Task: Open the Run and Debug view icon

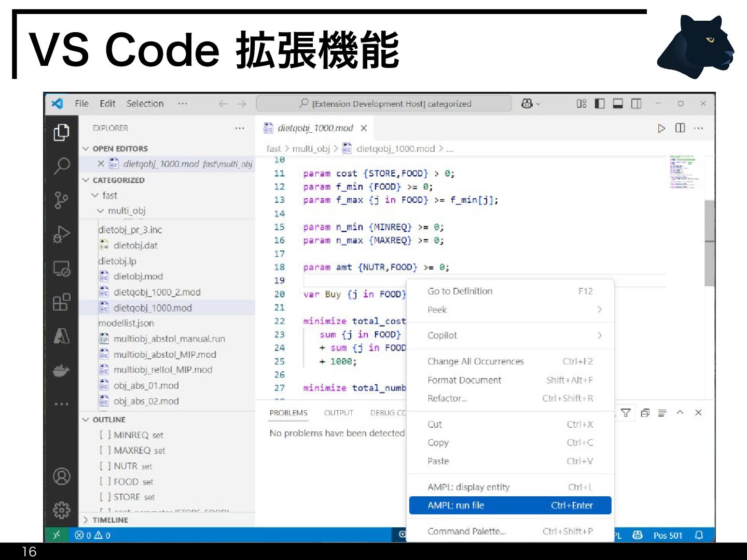Action: [x=61, y=234]
